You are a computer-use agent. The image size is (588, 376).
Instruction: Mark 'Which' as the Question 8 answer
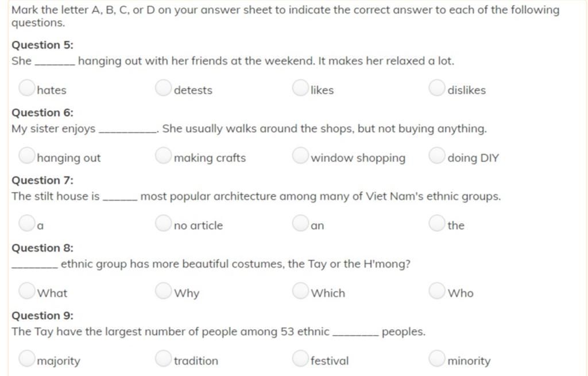300,290
